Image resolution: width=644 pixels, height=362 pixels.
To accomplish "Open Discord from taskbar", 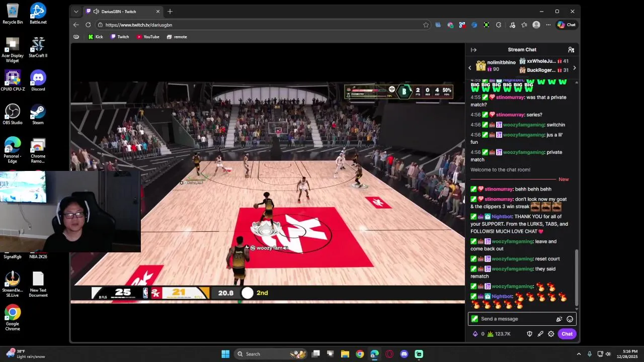I will click(x=404, y=354).
